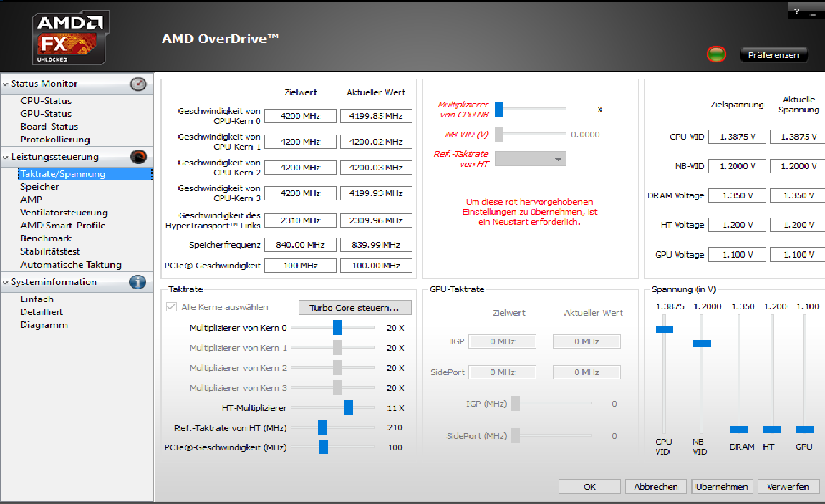This screenshot has height=504, width=825.
Task: Click CPU-Kern 3 value 4199.93 MHz
Action: coord(376,193)
